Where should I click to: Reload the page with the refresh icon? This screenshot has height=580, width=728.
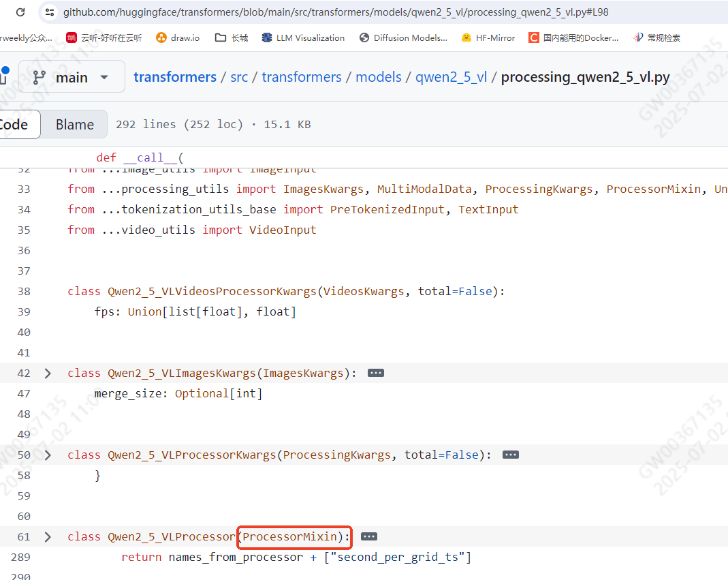point(20,12)
